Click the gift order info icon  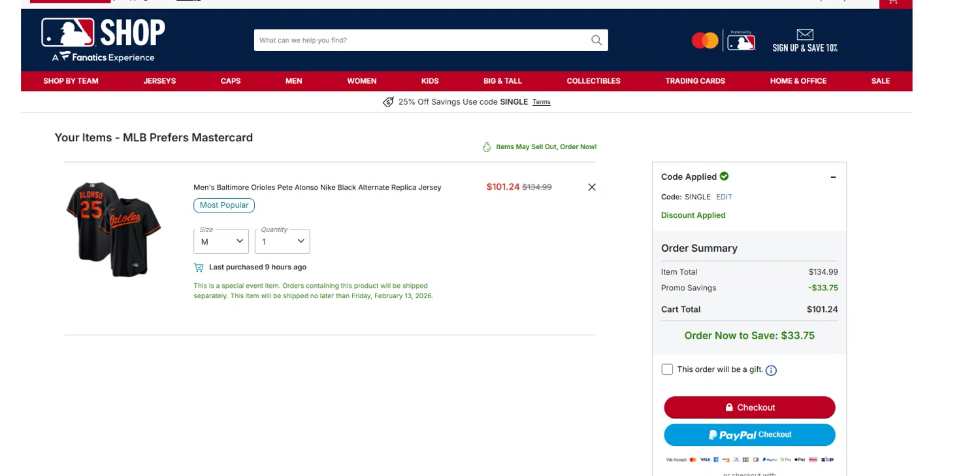tap(771, 371)
